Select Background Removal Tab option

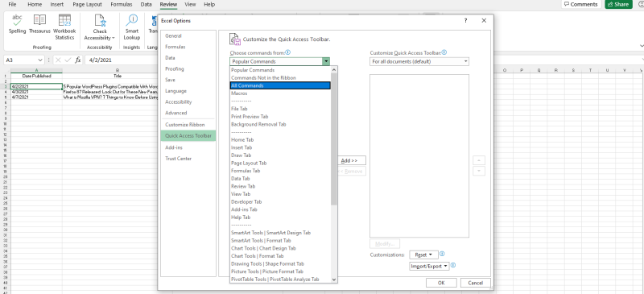point(280,124)
